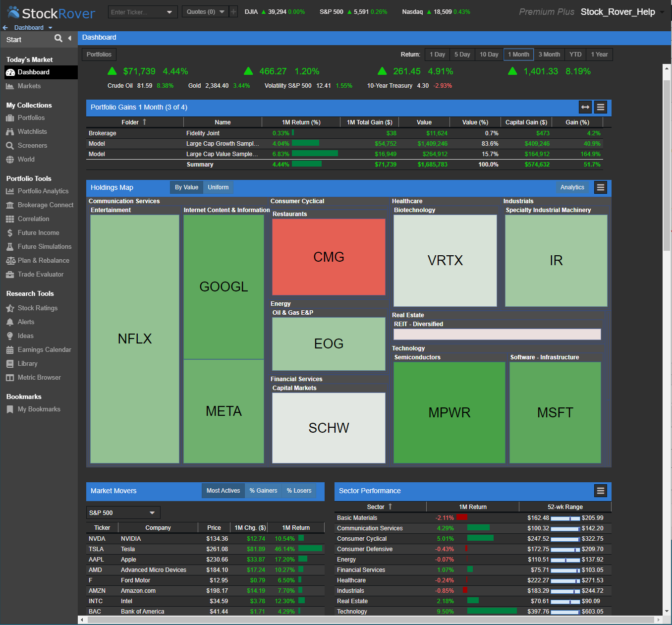
Task: Open the Portfolio Gains panel menu
Action: tap(601, 107)
